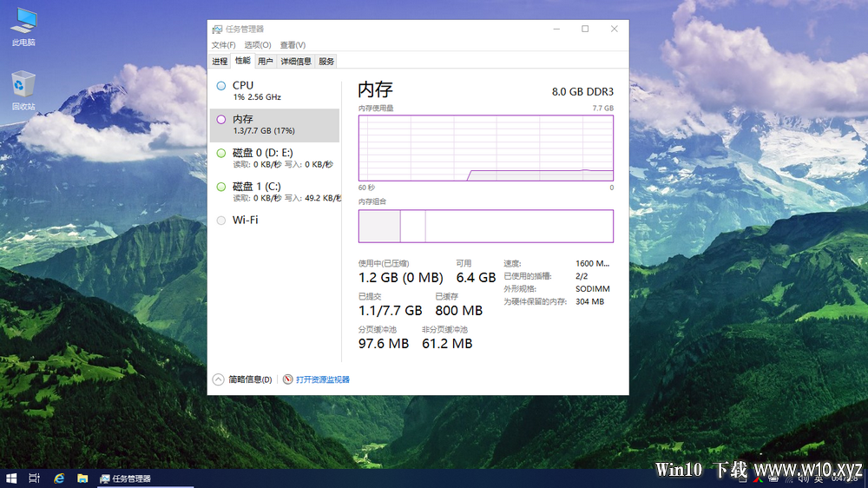Click the 内存使用量 usage graph
This screenshot has height=488, width=868.
pyautogui.click(x=486, y=148)
